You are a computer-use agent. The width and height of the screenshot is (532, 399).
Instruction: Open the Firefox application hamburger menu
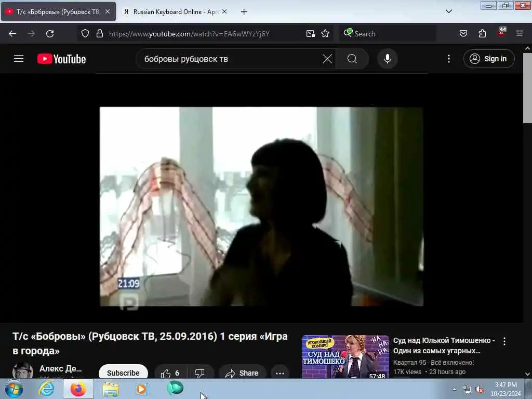(x=520, y=34)
